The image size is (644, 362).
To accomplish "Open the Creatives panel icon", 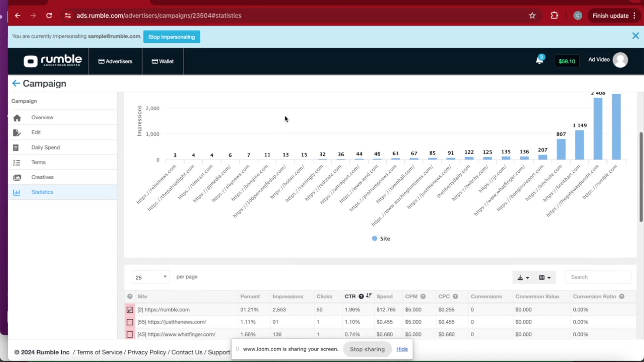I will click(x=17, y=177).
